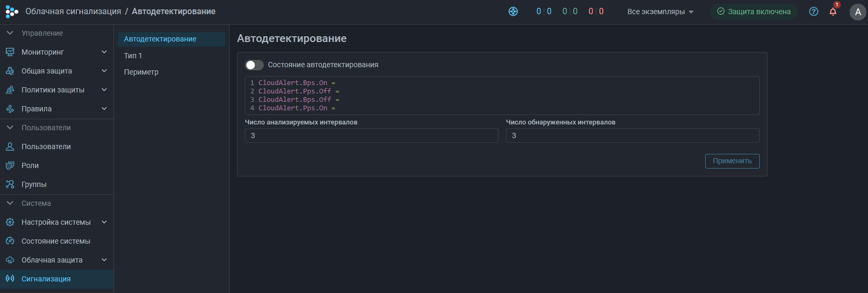Image resolution: width=868 pixels, height=293 pixels.
Task: Click the application logo icon
Action: (12, 12)
